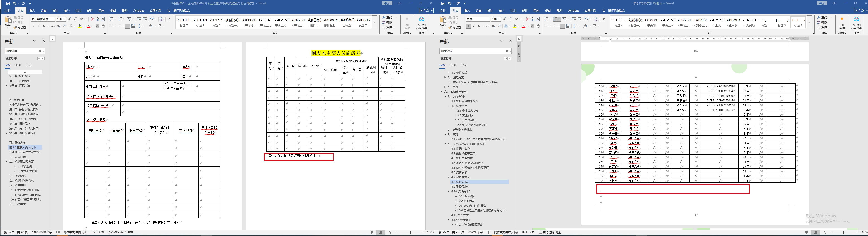Apply subscript in right Word window
The width and height of the screenshot is (868, 236).
point(493,26)
